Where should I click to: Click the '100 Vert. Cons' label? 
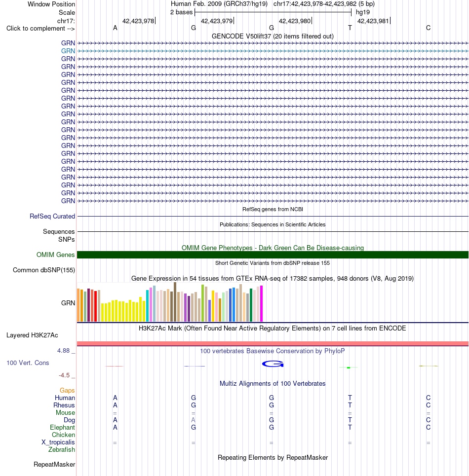[x=28, y=363]
